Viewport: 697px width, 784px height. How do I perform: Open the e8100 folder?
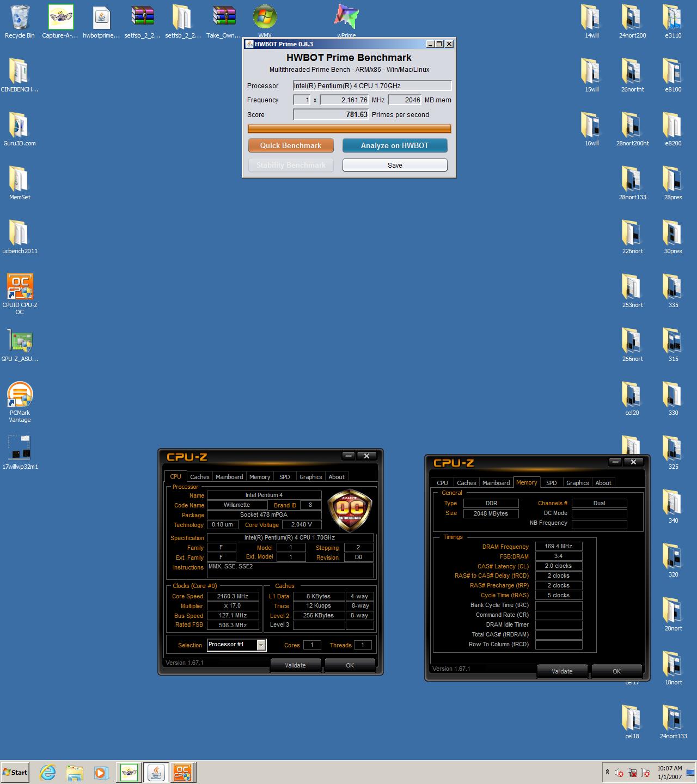tap(673, 76)
